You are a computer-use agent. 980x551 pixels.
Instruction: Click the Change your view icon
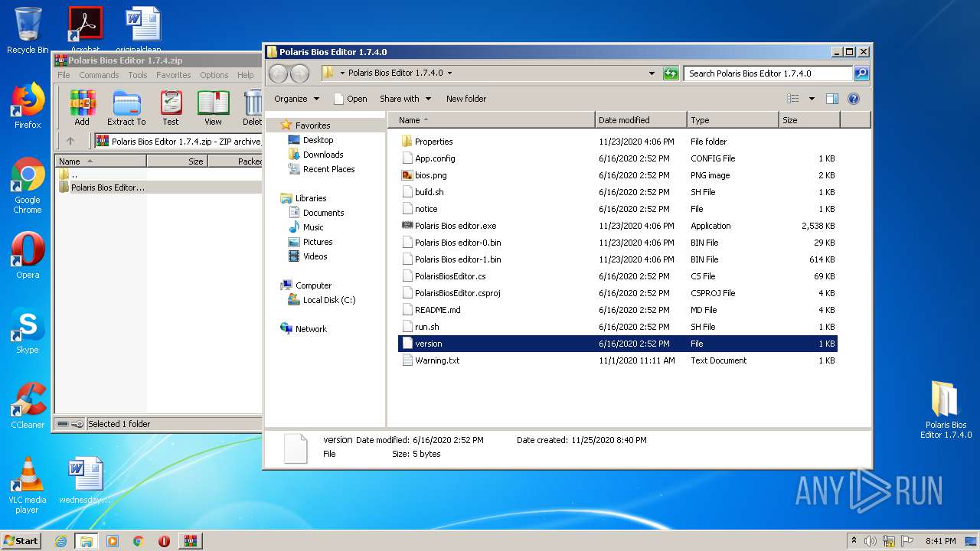pyautogui.click(x=793, y=99)
